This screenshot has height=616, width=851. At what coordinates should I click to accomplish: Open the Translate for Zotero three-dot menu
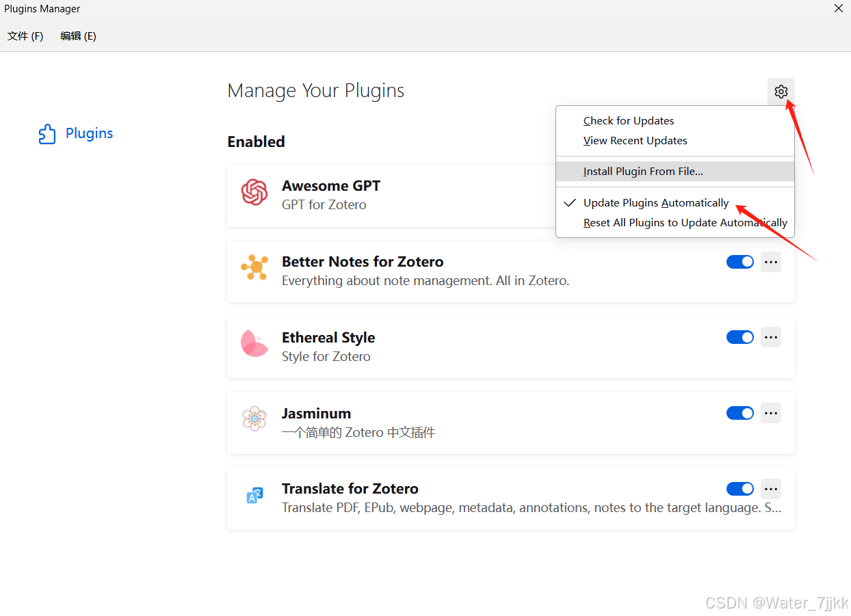coord(771,489)
